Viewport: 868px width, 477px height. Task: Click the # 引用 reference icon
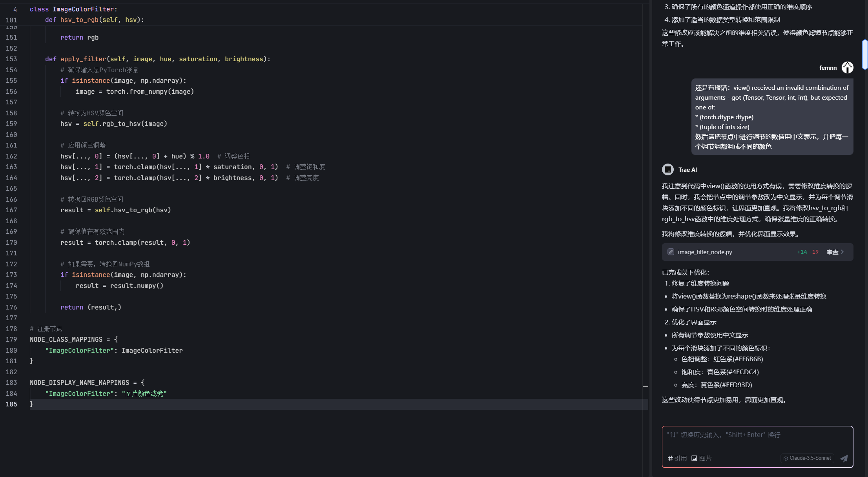[670, 458]
